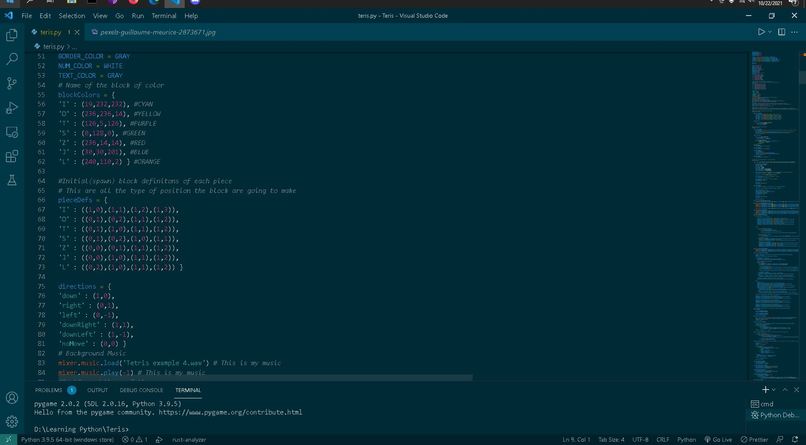Image resolution: width=806 pixels, height=445 pixels.
Task: Open the new terminal launch profile dropdown
Action: (774, 390)
